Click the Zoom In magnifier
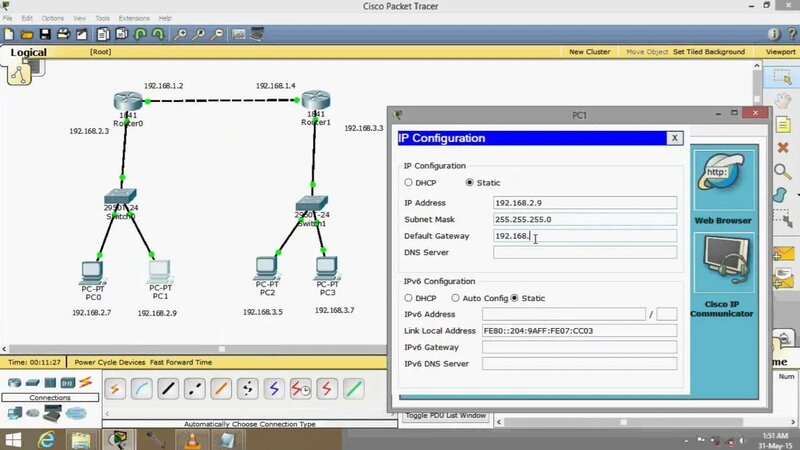The width and height of the screenshot is (800, 450). pos(180,34)
